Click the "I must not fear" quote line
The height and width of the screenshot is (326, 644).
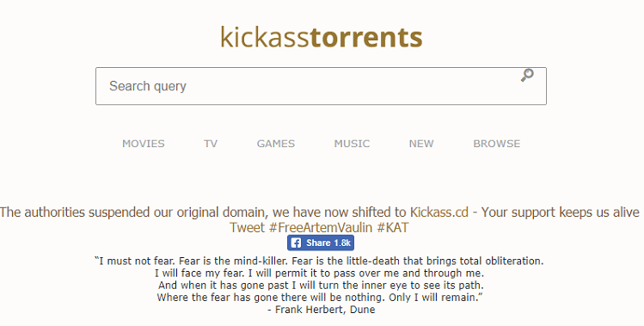319,261
